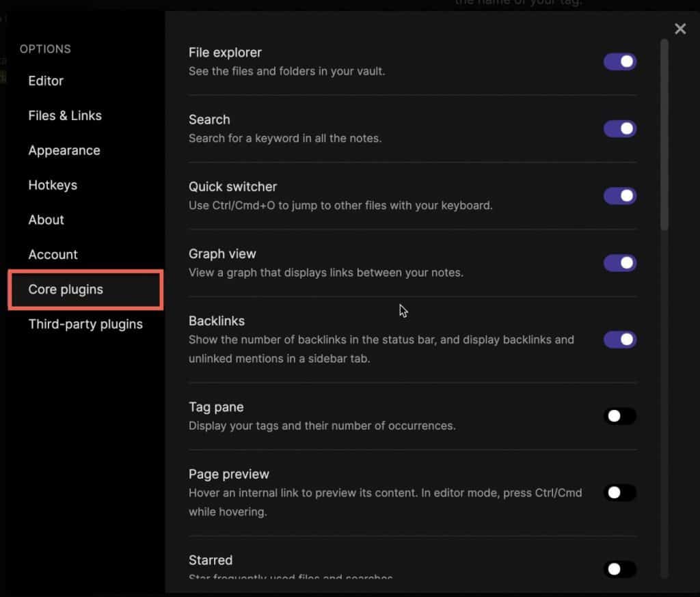Click the Graph view plugin description
Image resolution: width=700 pixels, height=597 pixels.
point(326,273)
